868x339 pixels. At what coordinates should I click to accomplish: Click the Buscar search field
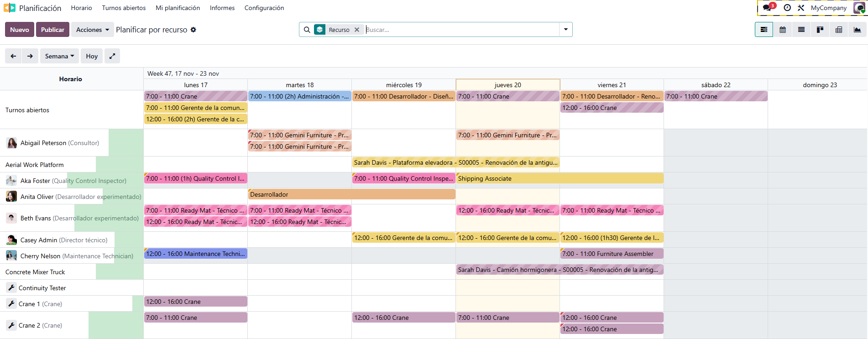[461, 30]
